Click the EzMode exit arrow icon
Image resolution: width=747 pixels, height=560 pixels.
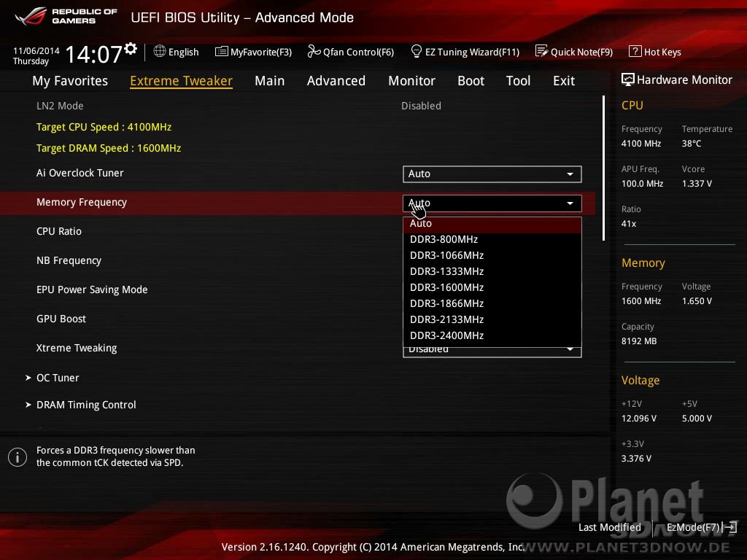click(x=730, y=527)
